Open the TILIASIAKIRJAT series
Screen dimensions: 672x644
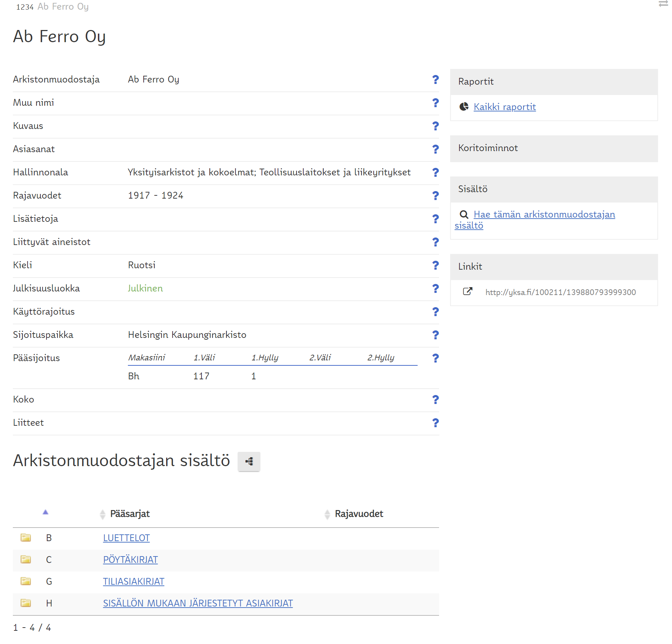[134, 581]
